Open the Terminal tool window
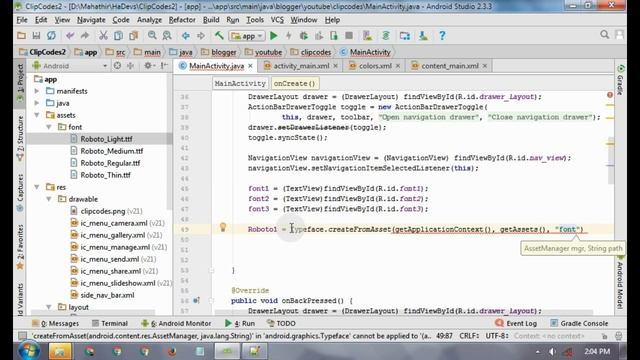Image resolution: width=640 pixels, height=360 pixels. coord(110,323)
